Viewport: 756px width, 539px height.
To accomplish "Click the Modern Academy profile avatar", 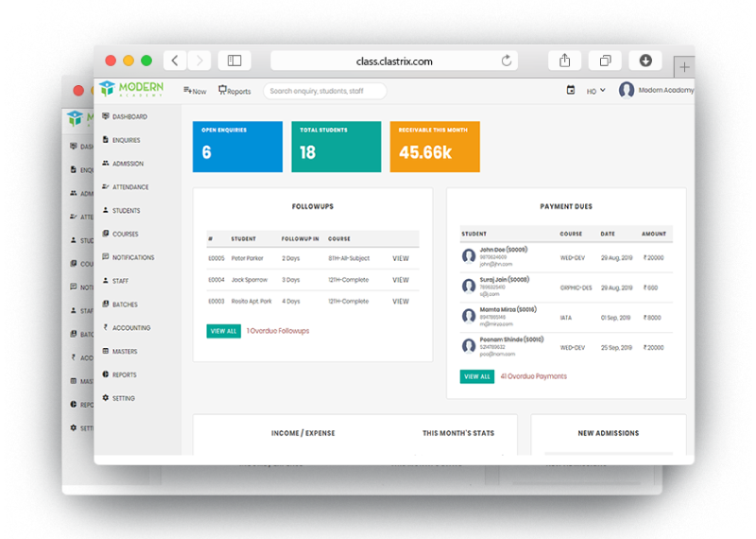I will click(x=627, y=90).
